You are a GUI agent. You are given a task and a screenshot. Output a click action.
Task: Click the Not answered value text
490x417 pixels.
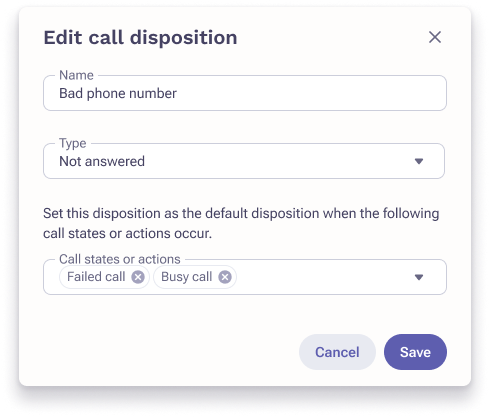(x=102, y=161)
